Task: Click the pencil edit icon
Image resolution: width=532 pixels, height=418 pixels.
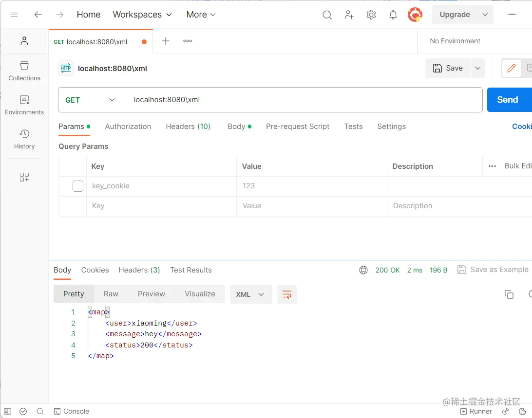Action: pyautogui.click(x=512, y=68)
